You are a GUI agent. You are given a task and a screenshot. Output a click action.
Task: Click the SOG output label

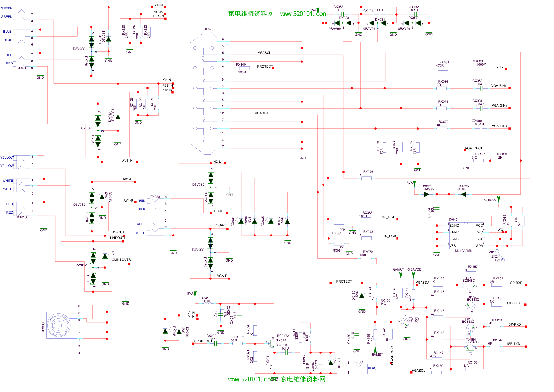499,67
